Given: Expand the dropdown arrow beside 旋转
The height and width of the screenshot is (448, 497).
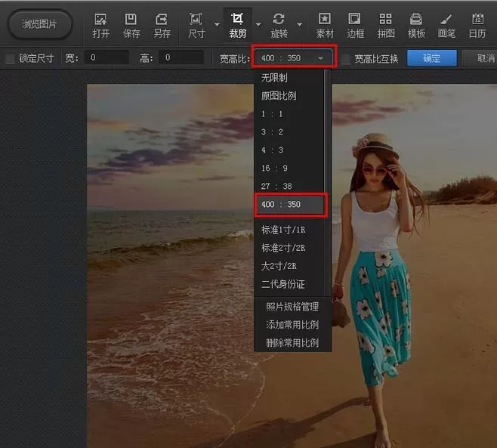Looking at the screenshot, I should (300, 24).
